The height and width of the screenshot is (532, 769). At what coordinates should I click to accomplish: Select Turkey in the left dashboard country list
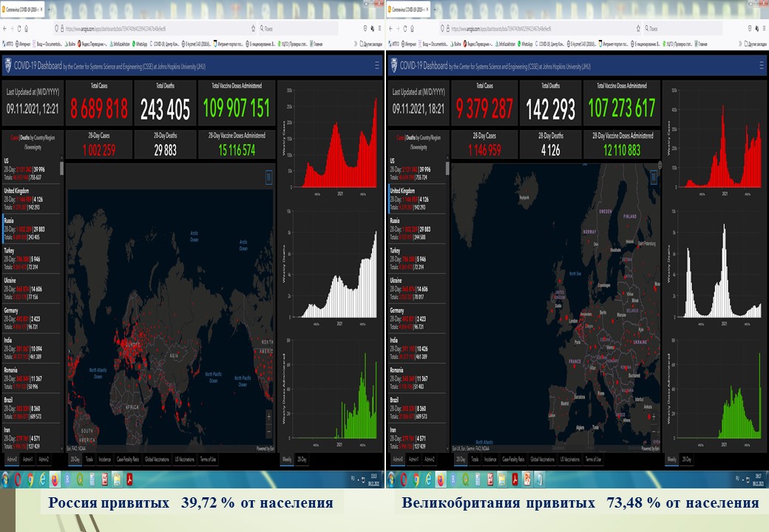coord(31,259)
